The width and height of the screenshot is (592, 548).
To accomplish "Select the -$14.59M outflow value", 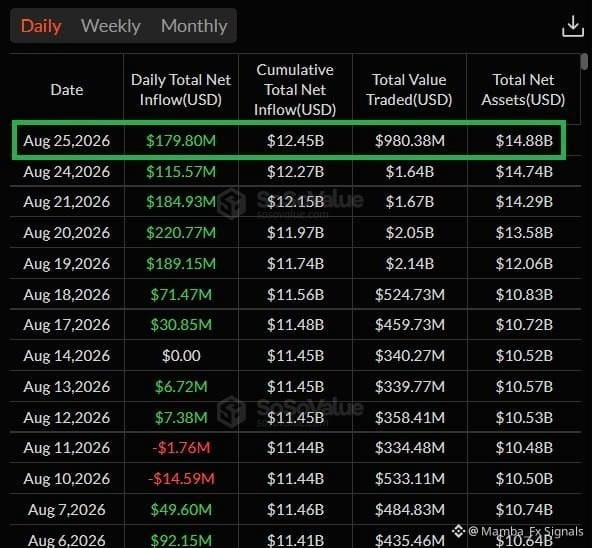I will pyautogui.click(x=181, y=479).
